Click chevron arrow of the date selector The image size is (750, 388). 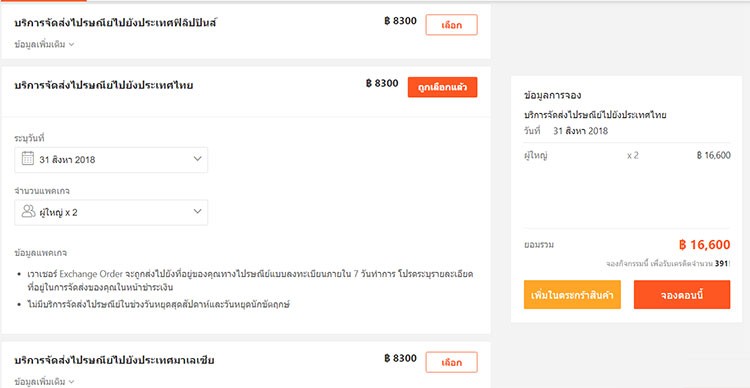[x=198, y=159]
